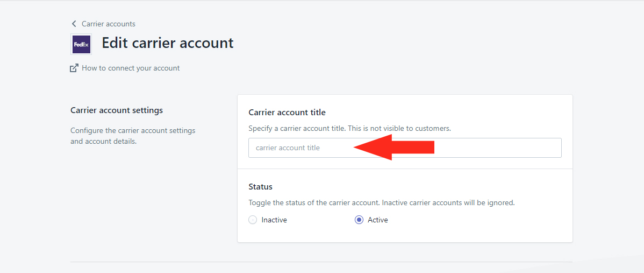Open How to connect your account link
This screenshot has width=644, height=273.
pyautogui.click(x=131, y=68)
